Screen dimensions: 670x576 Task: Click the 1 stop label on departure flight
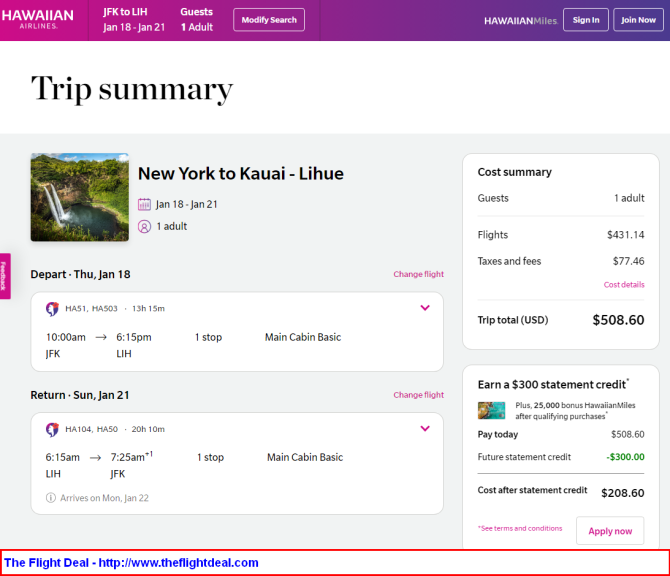tap(208, 337)
